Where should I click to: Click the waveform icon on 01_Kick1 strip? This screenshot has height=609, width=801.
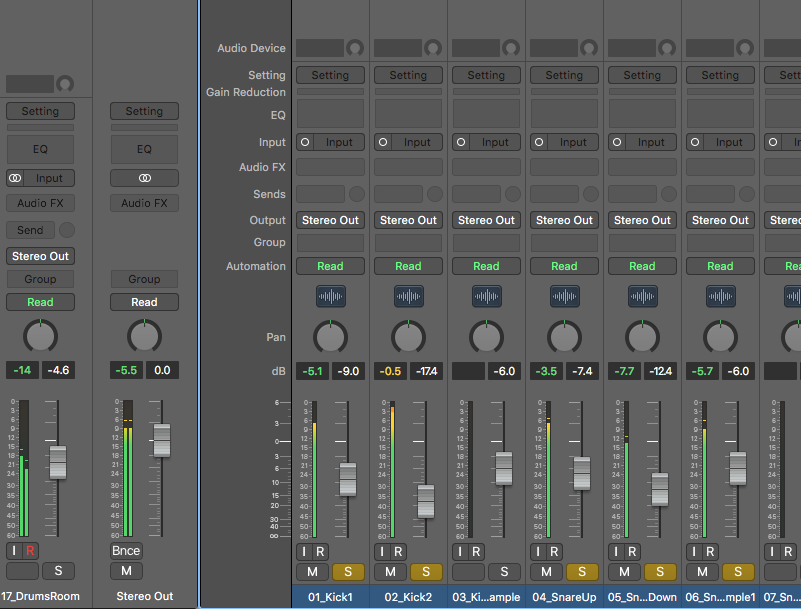point(331,296)
